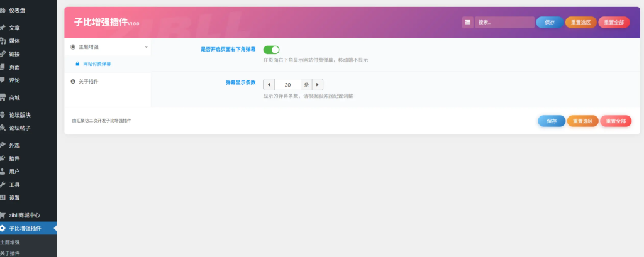Open the 用户 users icon
The height and width of the screenshot is (257, 644).
point(3,172)
